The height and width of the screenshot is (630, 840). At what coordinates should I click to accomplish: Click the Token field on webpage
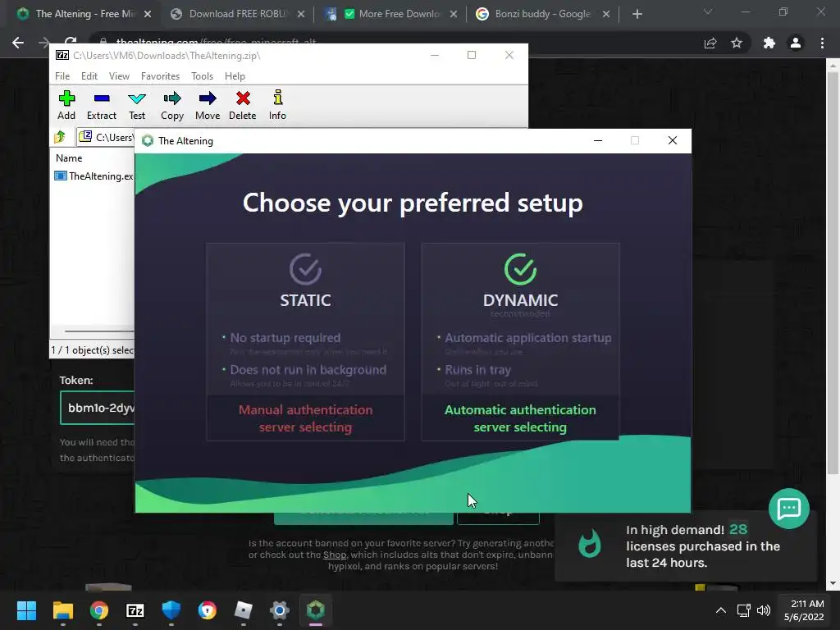[x=97, y=408]
